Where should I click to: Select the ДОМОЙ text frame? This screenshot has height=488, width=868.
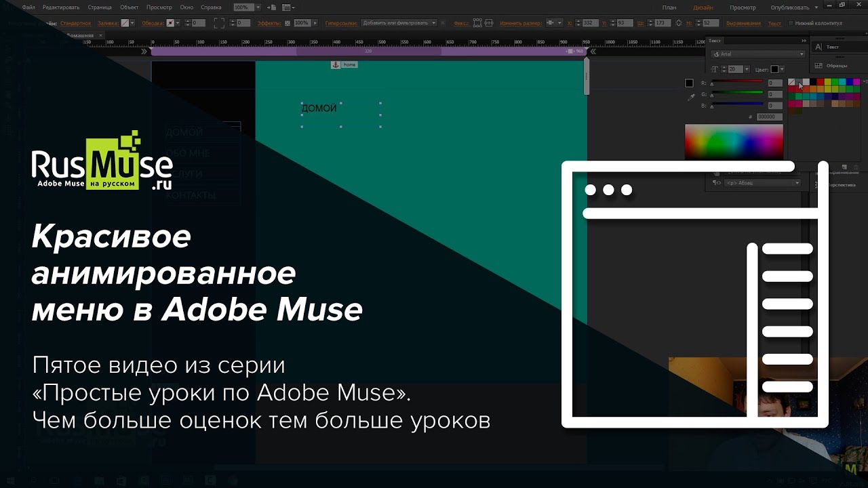pos(341,115)
